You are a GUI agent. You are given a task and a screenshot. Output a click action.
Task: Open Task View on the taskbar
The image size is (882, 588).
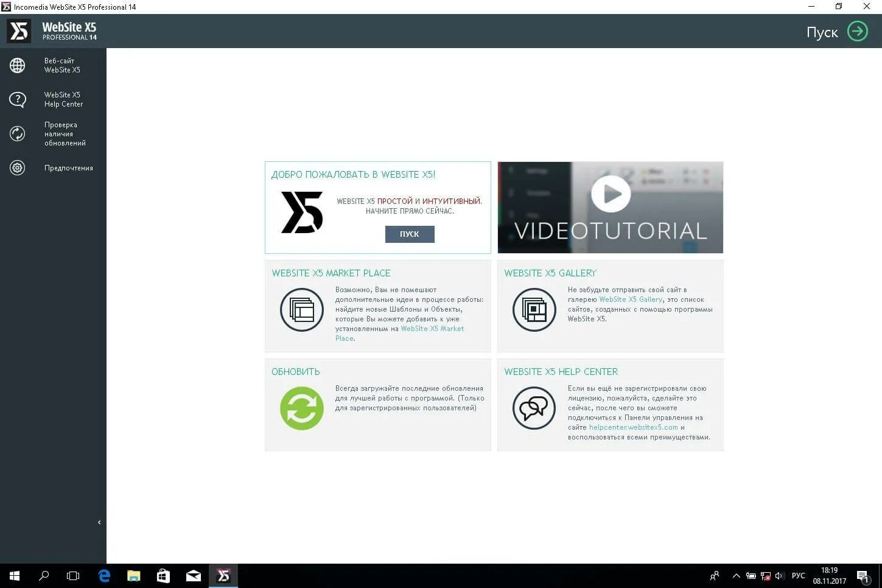tap(73, 576)
